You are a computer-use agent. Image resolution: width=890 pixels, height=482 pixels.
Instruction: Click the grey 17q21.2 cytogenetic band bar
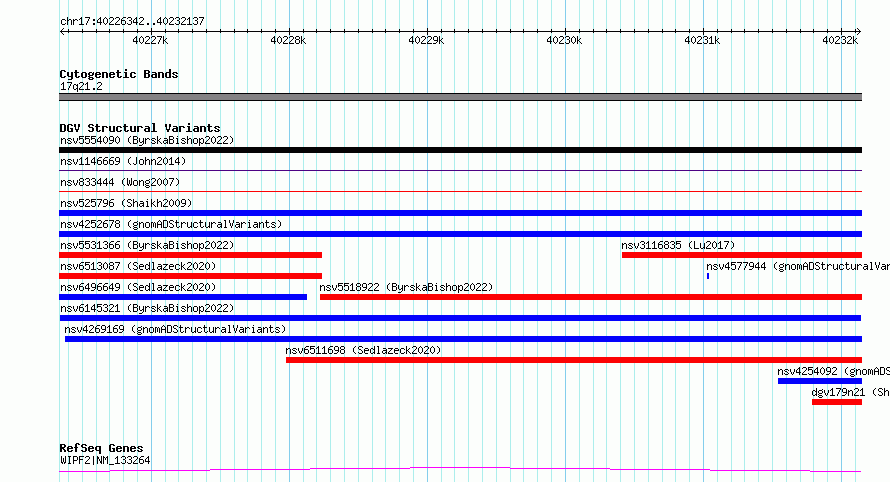[x=460, y=97]
